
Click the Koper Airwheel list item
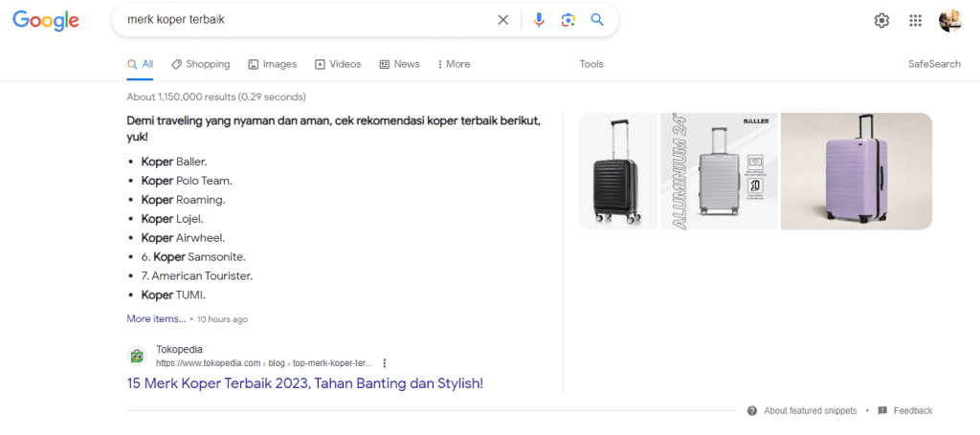(x=183, y=238)
